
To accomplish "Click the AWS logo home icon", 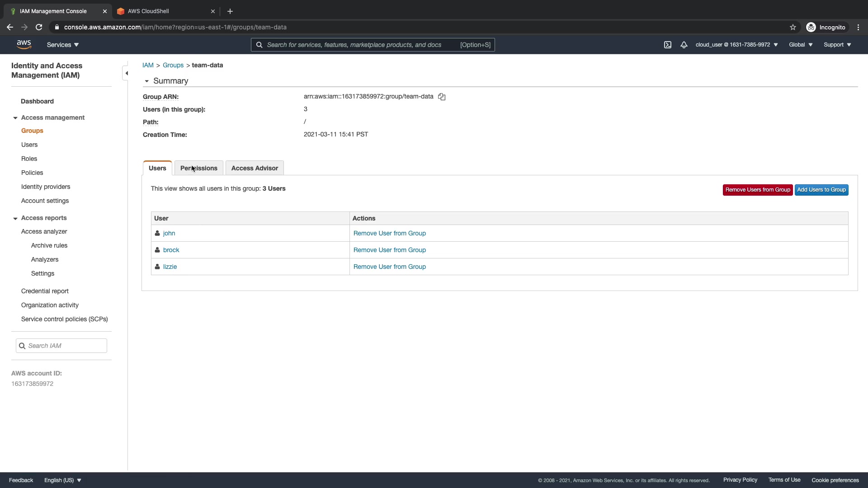I will tap(24, 44).
